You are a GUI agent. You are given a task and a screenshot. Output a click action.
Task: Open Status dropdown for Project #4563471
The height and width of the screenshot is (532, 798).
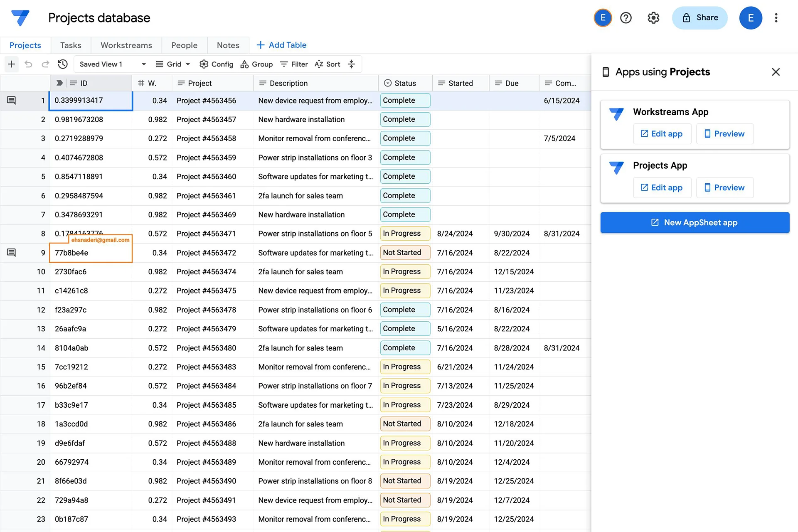tap(405, 234)
